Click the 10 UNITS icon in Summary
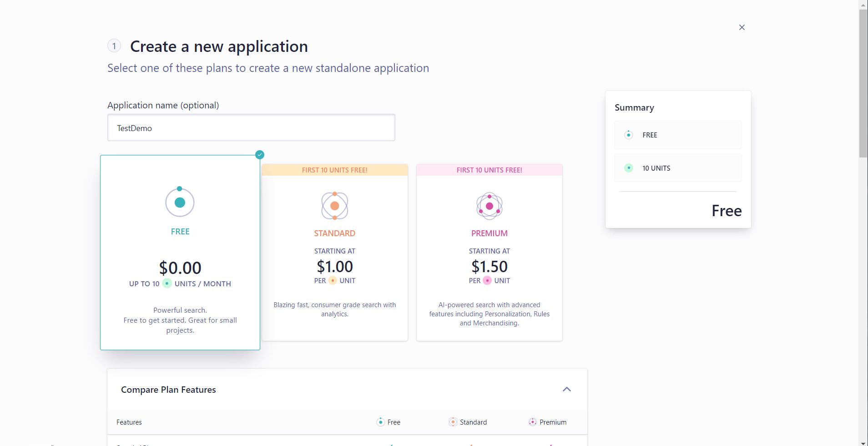868x446 pixels. (628, 168)
